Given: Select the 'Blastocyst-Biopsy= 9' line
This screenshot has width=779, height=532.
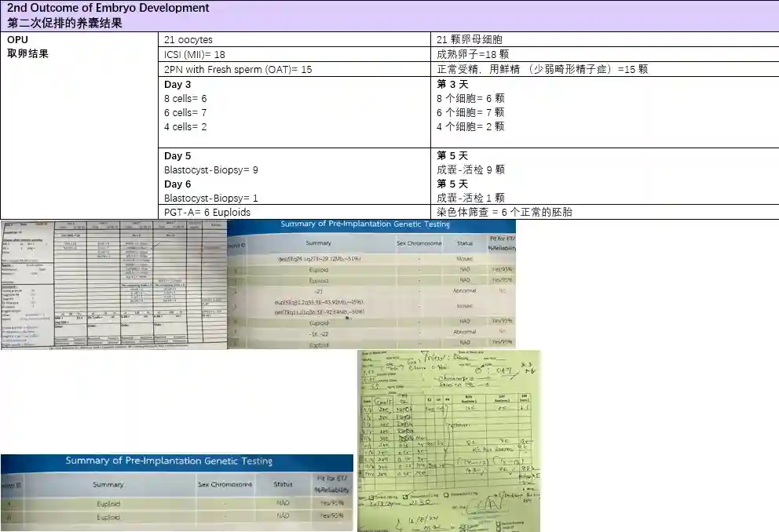Looking at the screenshot, I should [x=210, y=170].
